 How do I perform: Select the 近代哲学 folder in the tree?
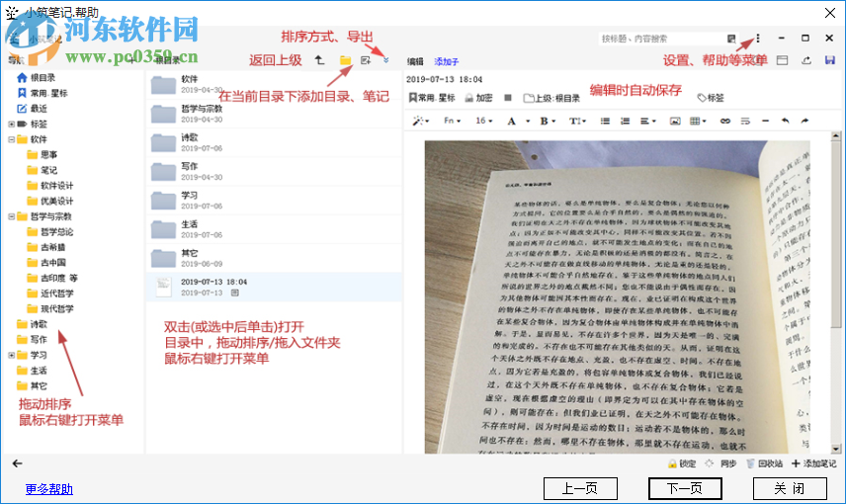[x=50, y=294]
